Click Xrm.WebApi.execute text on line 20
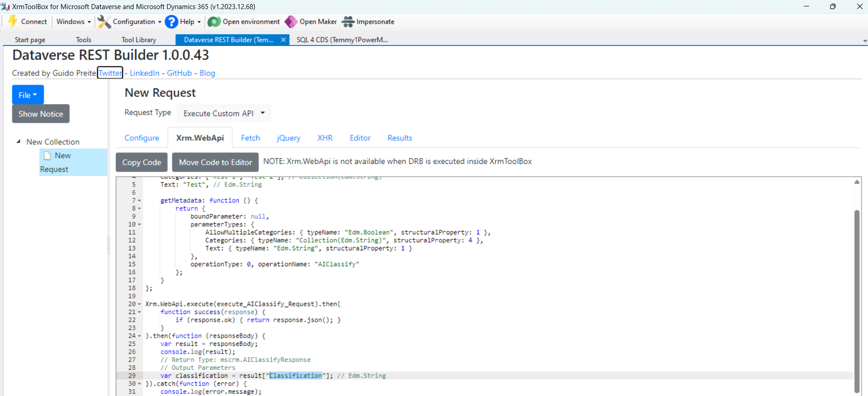This screenshot has width=868, height=396. point(179,304)
